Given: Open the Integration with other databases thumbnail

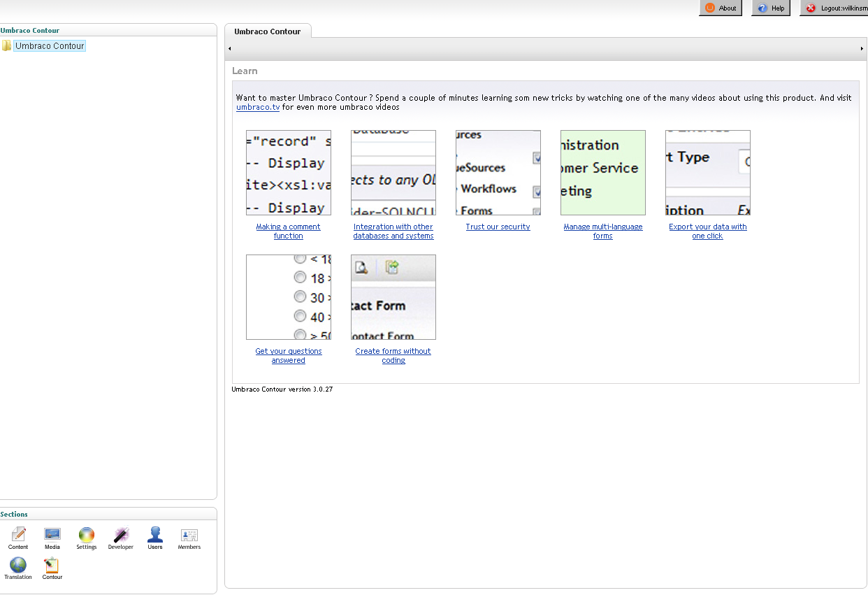Looking at the screenshot, I should [393, 173].
